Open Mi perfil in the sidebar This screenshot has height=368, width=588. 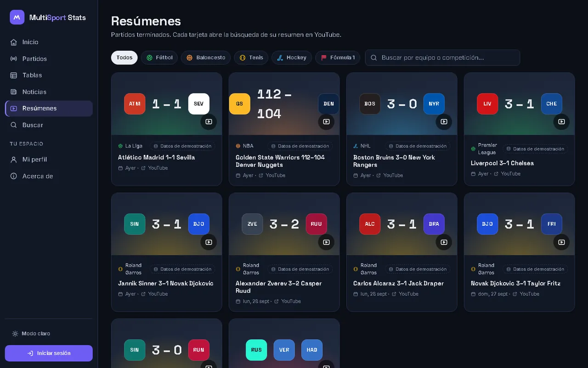[x=49, y=160]
